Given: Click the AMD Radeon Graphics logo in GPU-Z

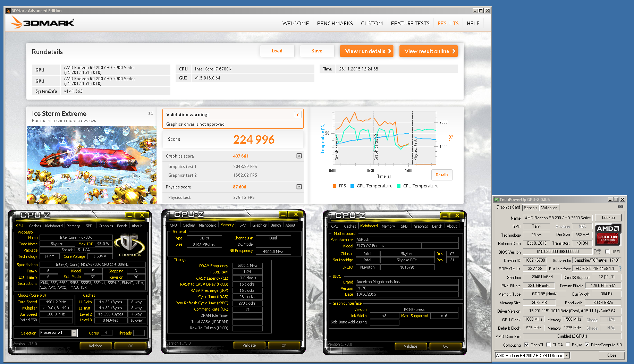Looking at the screenshot, I should point(608,235).
